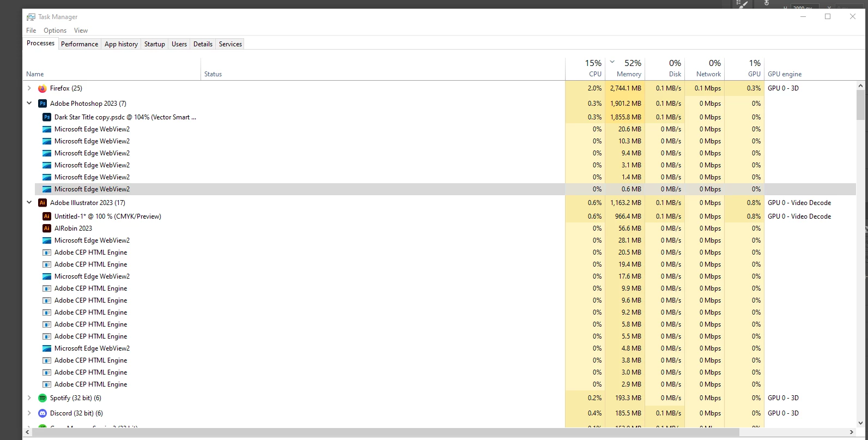Click CEP HTML Engine icon in 5.5 MB row
Screen dimensions: 868x440
[x=47, y=336]
